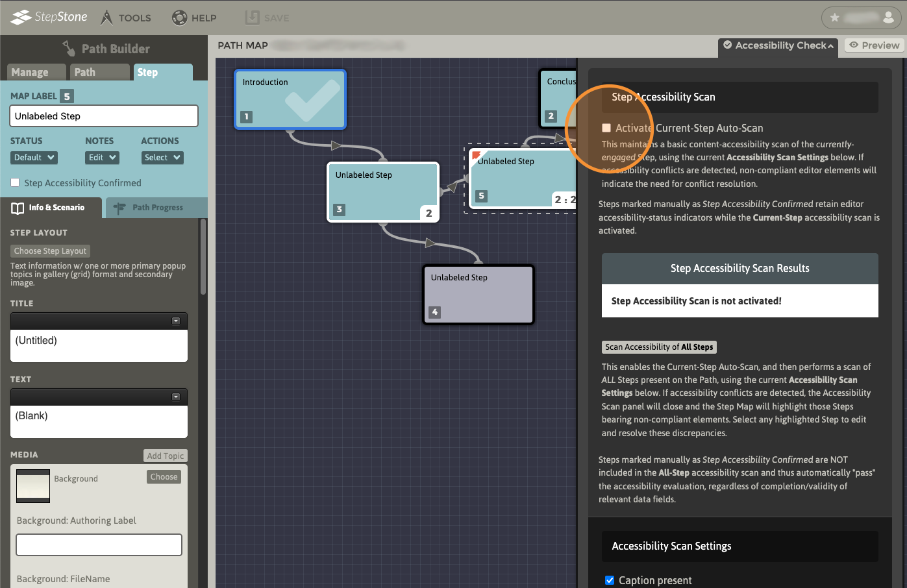Uncheck the Caption present setting

point(610,580)
